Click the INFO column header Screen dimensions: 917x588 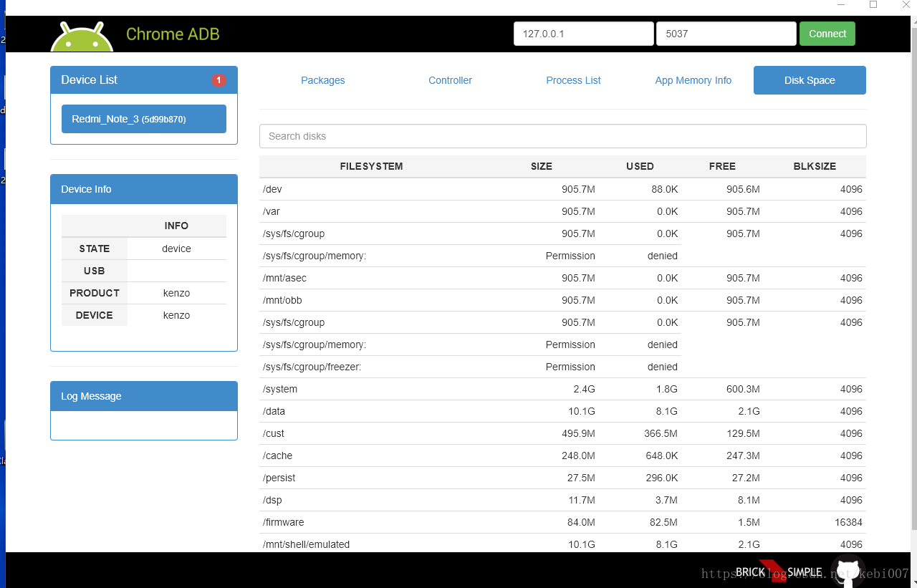click(x=176, y=226)
